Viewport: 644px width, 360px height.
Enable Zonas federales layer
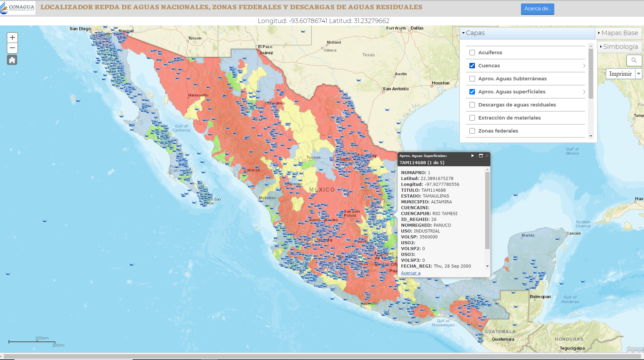coord(472,131)
